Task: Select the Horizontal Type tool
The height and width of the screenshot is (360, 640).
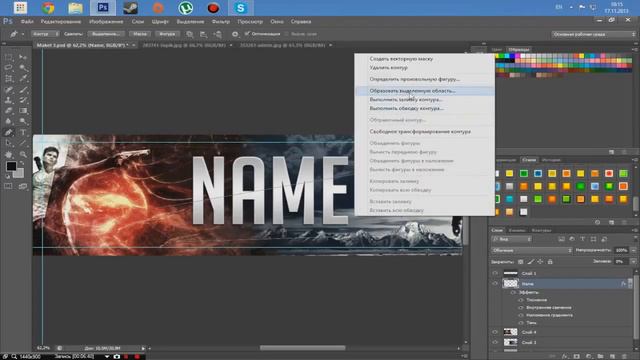Action: tap(23, 132)
